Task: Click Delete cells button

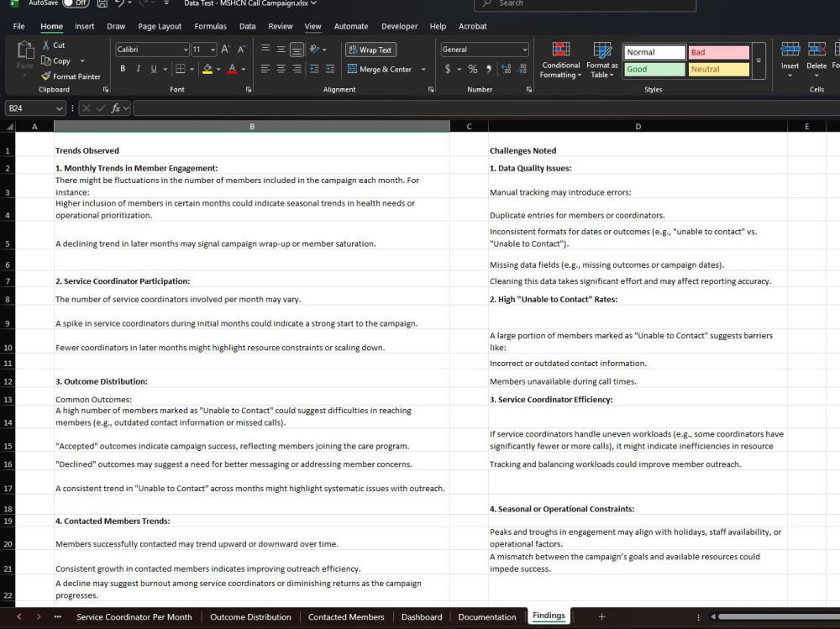Action: click(816, 59)
